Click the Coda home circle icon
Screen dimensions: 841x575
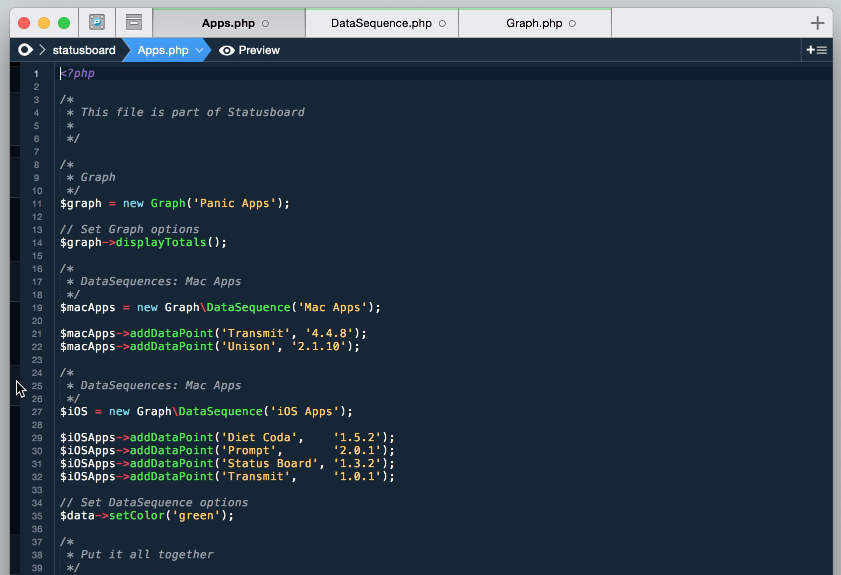coord(25,50)
